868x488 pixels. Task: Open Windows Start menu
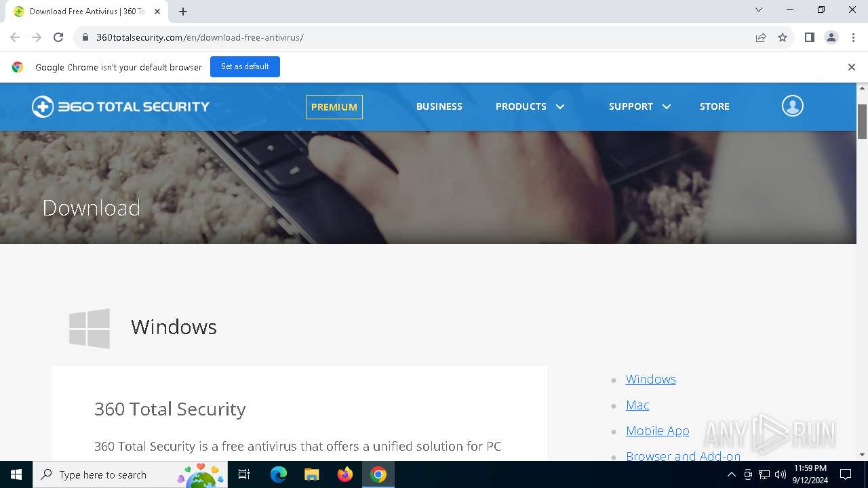pos(16,474)
